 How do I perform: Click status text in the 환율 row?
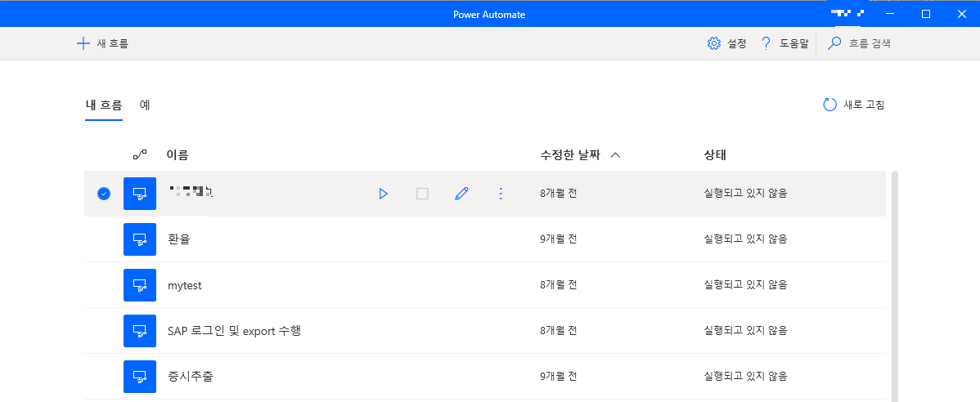point(745,239)
